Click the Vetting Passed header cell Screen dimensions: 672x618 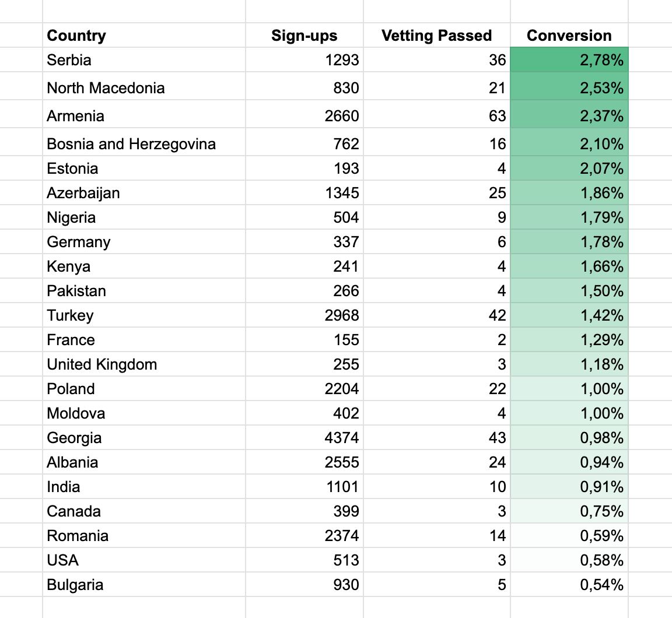coord(436,36)
